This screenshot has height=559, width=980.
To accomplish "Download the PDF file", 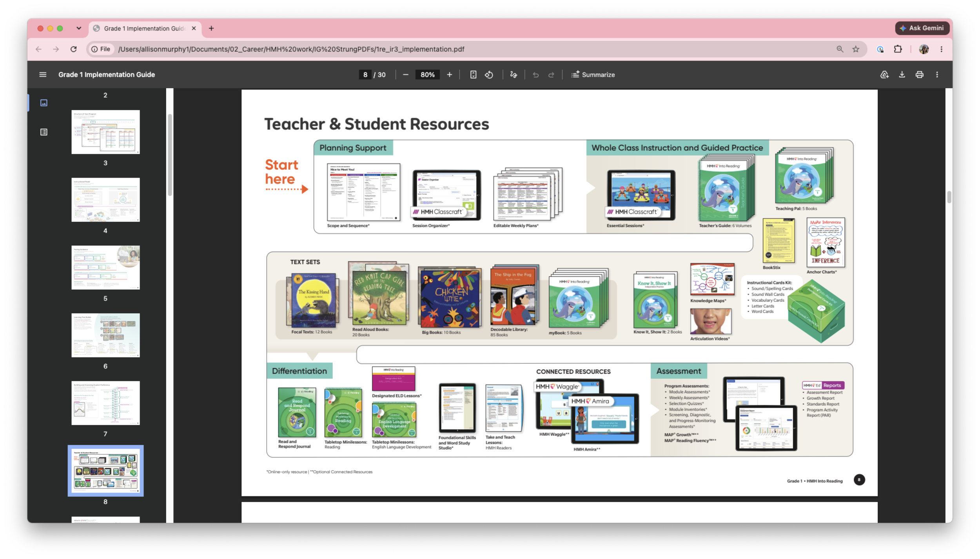I will pos(902,75).
